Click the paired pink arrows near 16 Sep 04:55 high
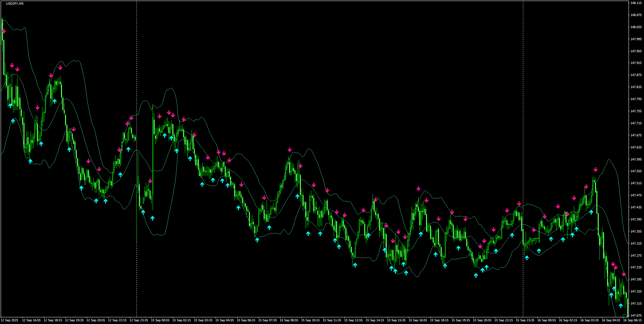The height and width of the screenshot is (324, 644). (x=614, y=265)
